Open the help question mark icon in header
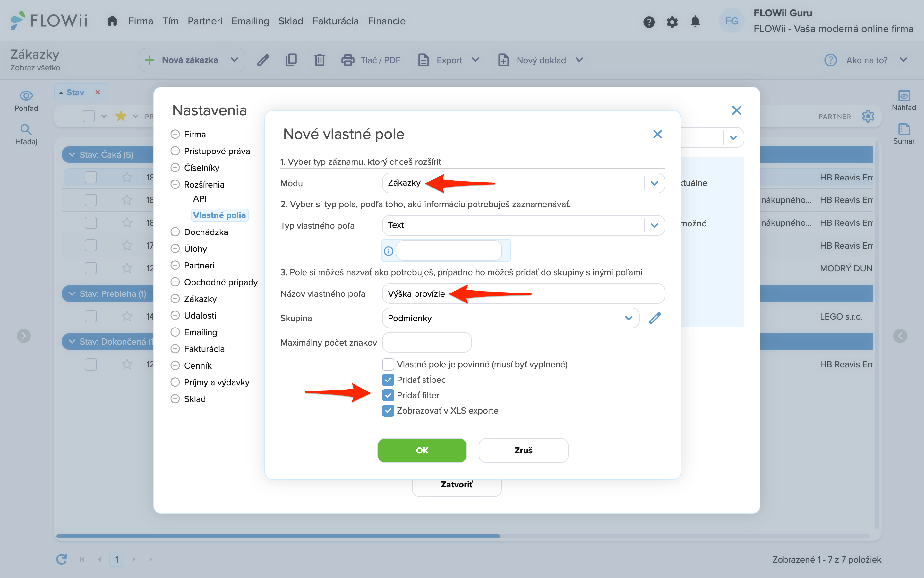 click(x=649, y=22)
